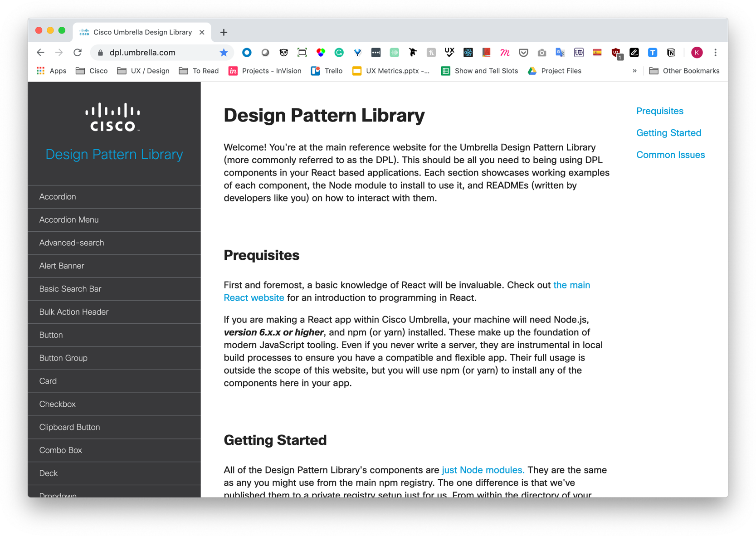Jump to Common Issues anchor link

coord(670,155)
